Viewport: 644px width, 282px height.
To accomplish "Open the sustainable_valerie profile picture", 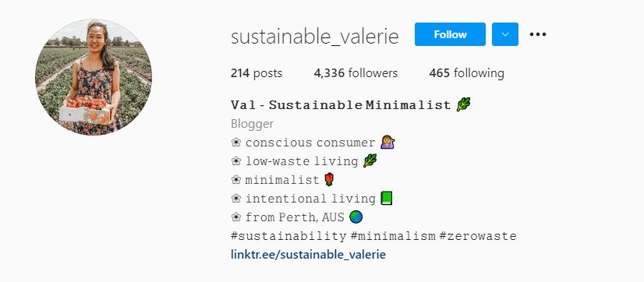I will tap(94, 77).
